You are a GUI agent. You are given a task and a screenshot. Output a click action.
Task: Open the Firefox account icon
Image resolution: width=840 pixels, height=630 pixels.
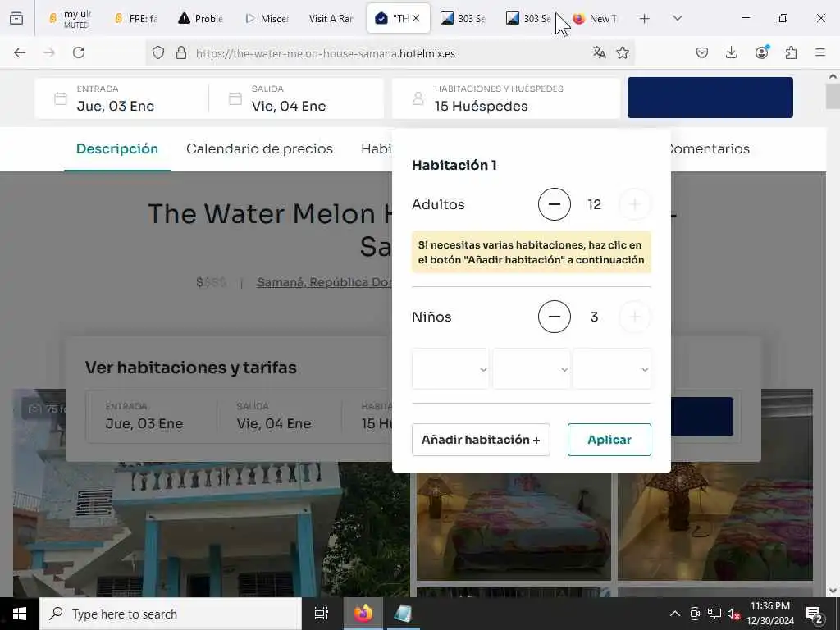point(761,52)
